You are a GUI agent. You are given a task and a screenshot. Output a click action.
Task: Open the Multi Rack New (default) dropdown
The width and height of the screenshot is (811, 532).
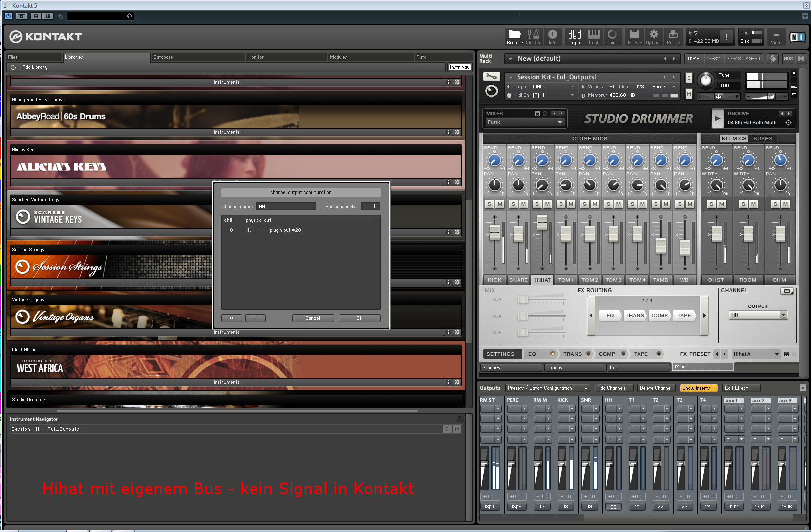click(593, 59)
